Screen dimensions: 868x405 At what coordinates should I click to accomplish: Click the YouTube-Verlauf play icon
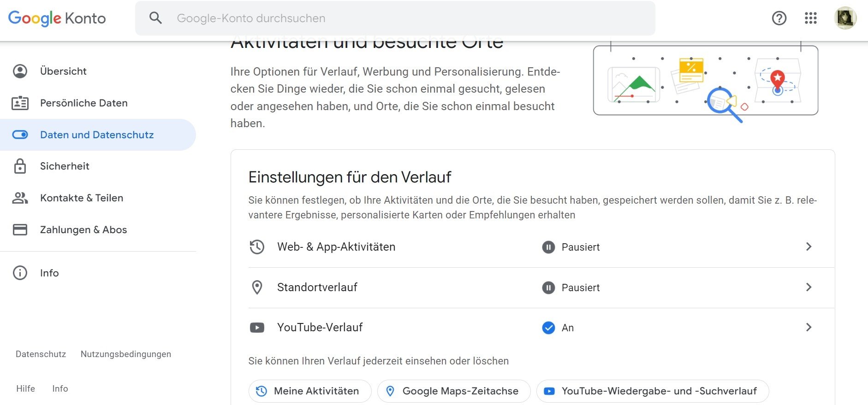click(257, 328)
